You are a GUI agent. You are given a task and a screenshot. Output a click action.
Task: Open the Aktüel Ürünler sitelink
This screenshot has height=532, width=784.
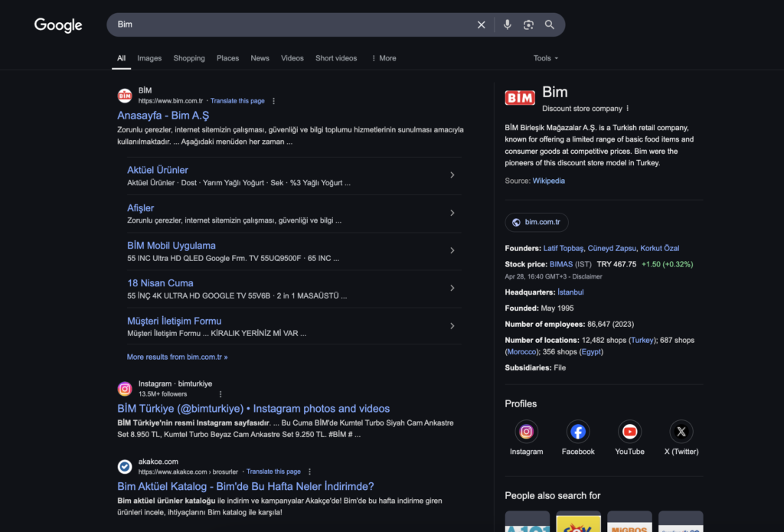point(158,170)
